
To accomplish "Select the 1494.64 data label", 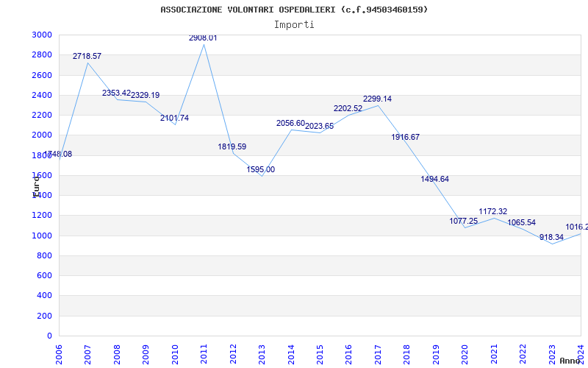I will coord(434,179).
